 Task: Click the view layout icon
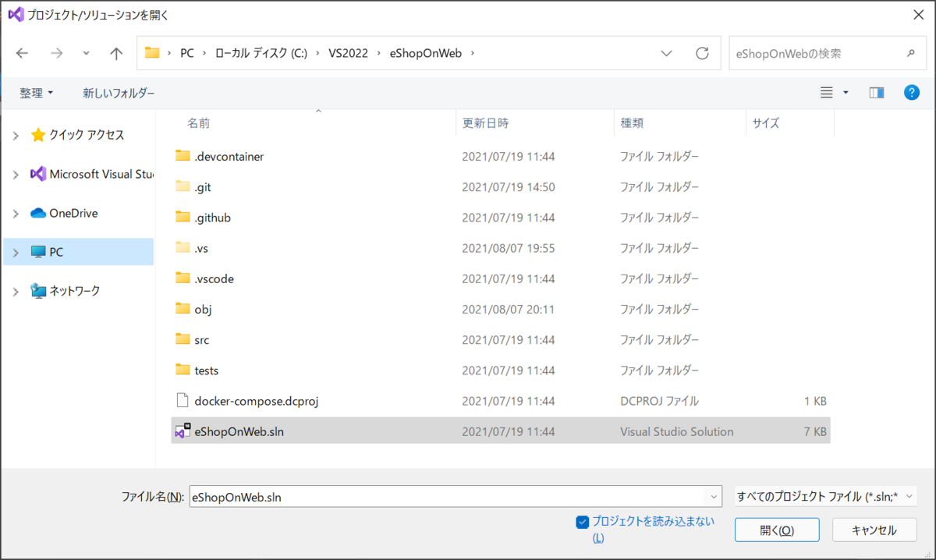coord(826,92)
